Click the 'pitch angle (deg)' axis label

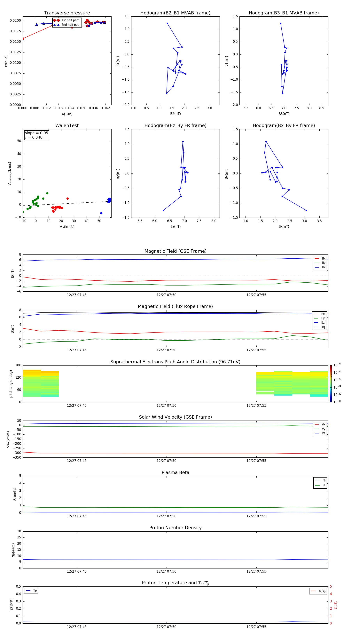[11, 384]
